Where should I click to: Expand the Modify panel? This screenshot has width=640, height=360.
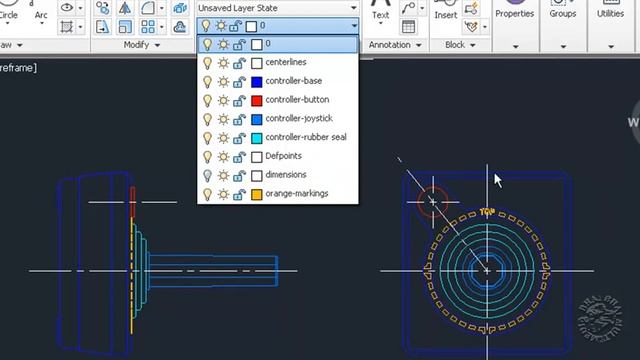(x=142, y=45)
